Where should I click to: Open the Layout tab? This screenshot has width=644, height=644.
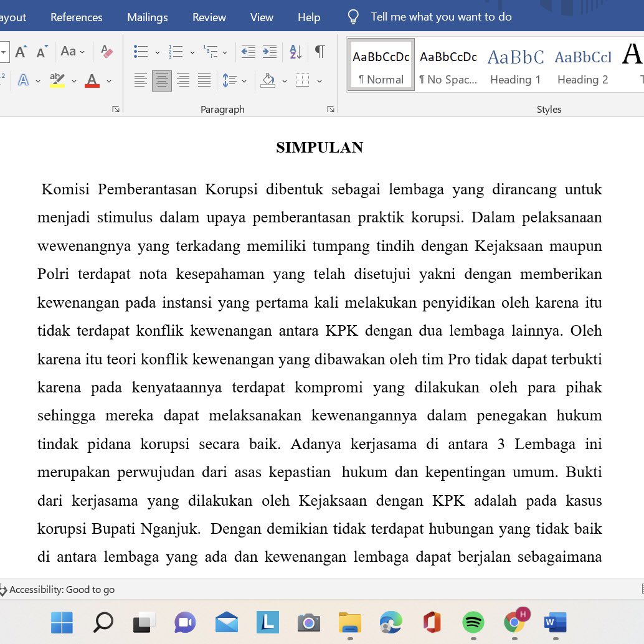13,17
